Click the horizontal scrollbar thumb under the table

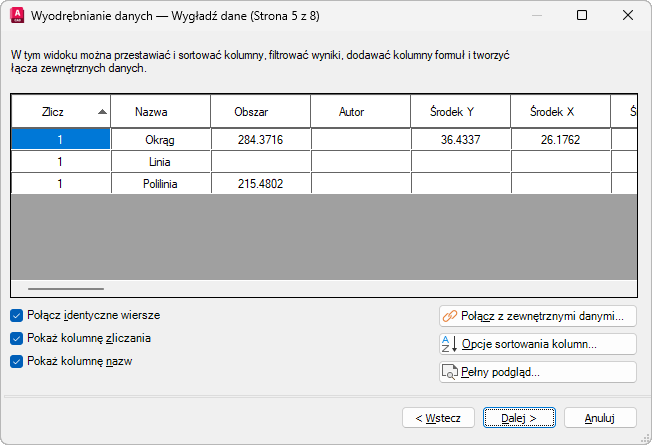tap(66, 288)
